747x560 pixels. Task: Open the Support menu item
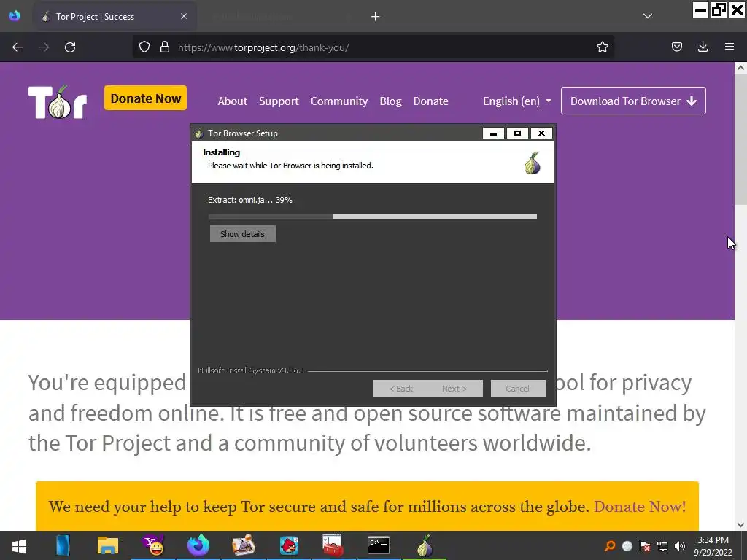point(279,101)
